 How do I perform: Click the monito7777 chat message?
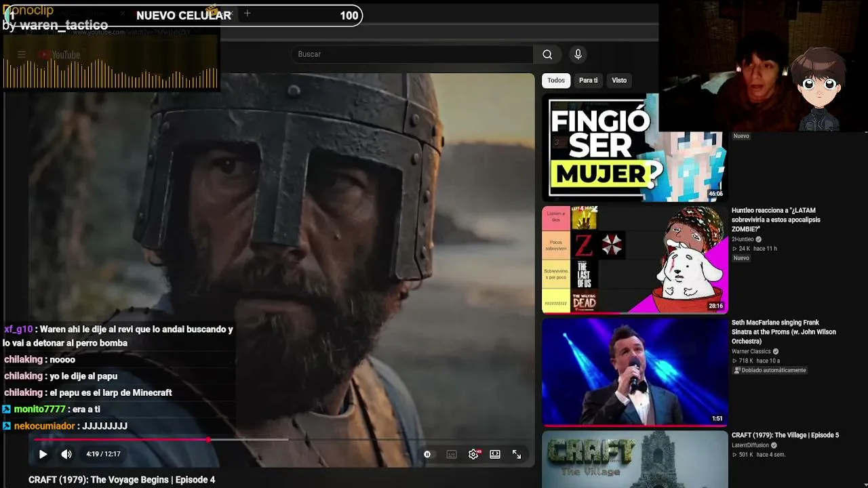pos(52,409)
